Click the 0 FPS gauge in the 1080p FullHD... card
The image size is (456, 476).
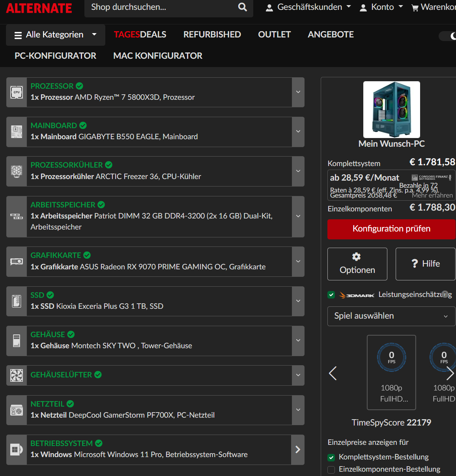tap(391, 357)
